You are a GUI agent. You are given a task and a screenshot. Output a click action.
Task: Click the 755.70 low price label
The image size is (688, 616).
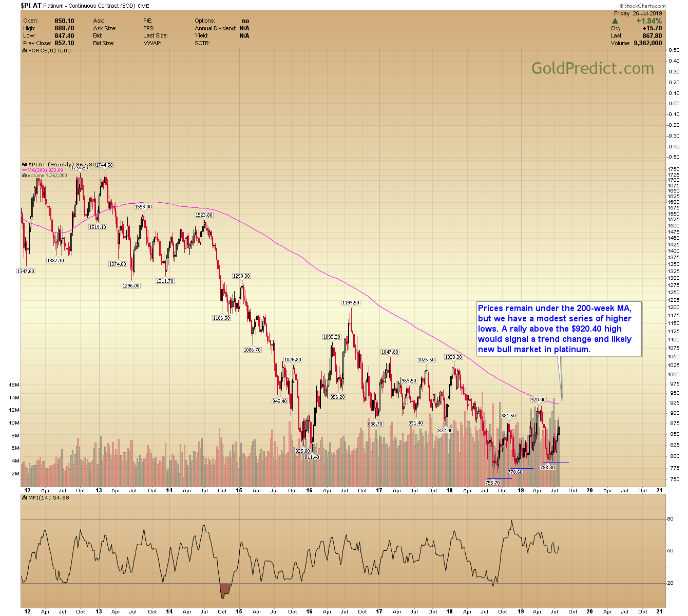[492, 483]
